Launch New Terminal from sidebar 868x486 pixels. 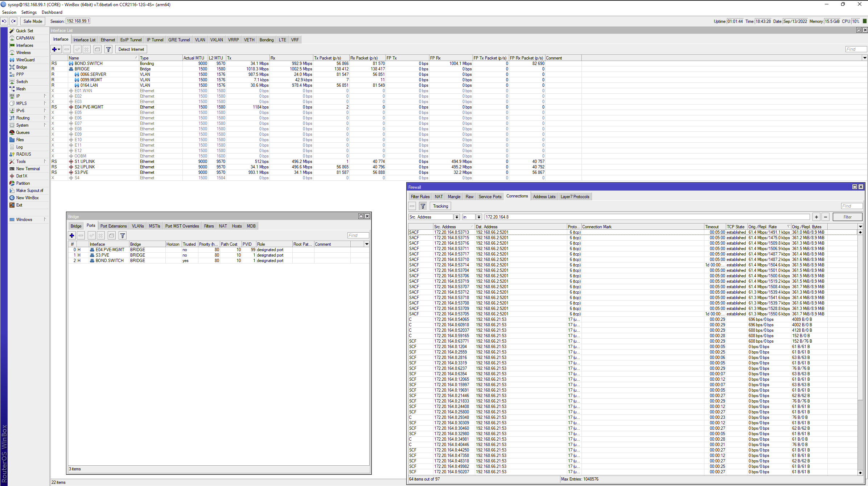pos(28,169)
